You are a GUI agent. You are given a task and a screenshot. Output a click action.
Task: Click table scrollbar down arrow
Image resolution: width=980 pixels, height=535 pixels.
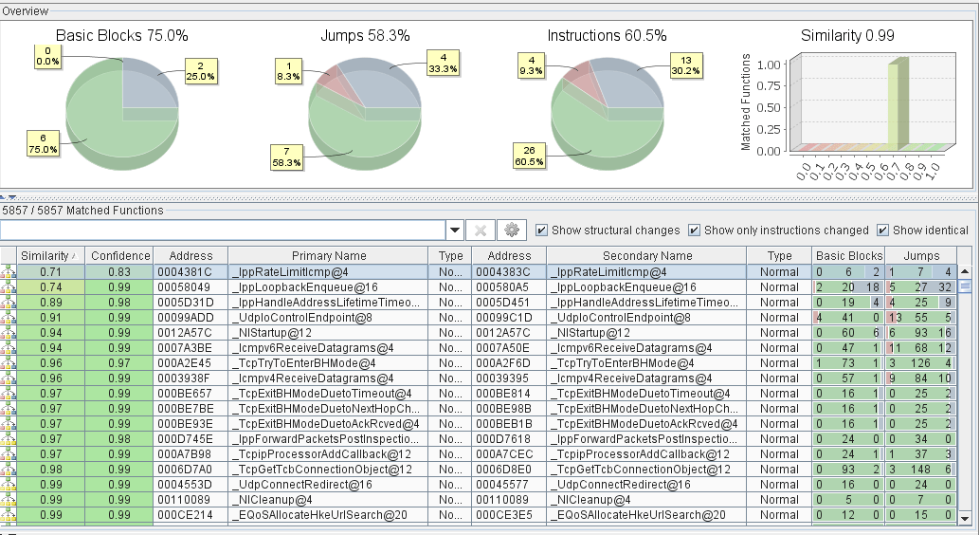pos(966,518)
